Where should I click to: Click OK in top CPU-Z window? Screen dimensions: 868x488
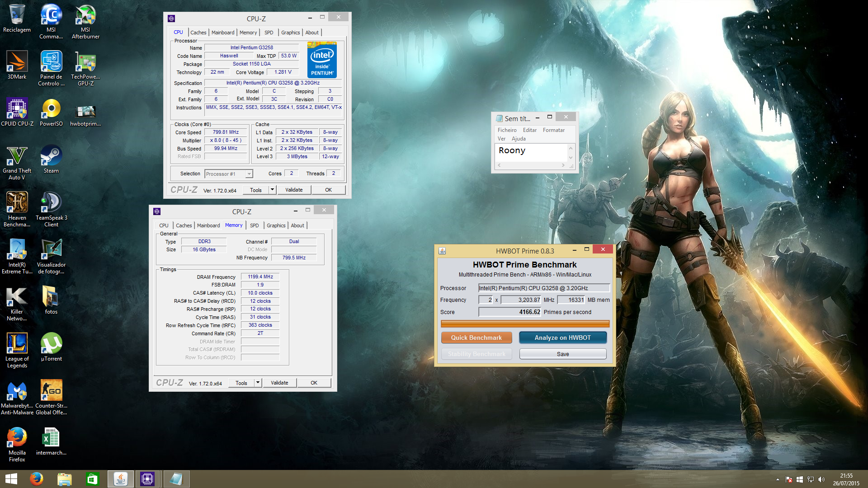click(329, 190)
